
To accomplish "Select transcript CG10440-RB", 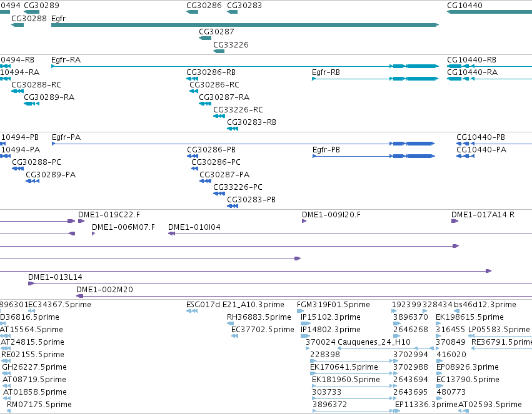I will coord(471,60).
